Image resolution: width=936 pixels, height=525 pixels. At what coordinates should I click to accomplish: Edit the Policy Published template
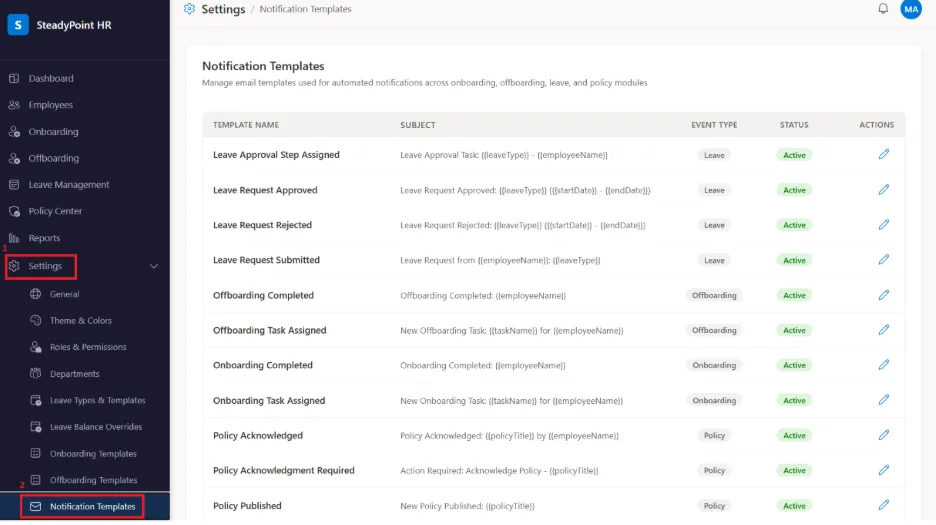coord(883,505)
